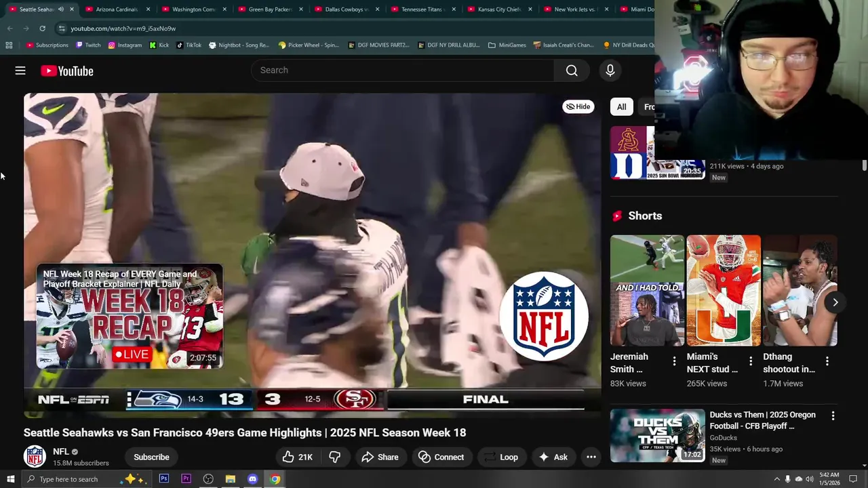Switch to the Arizona Cardinals tab
This screenshot has height=488, width=868.
coord(116,9)
